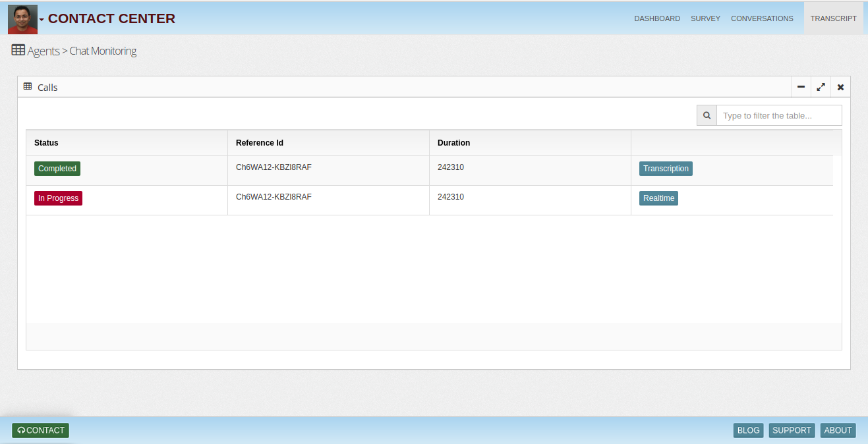Switch to the Transcript tab
The height and width of the screenshot is (444, 868).
[x=833, y=18]
